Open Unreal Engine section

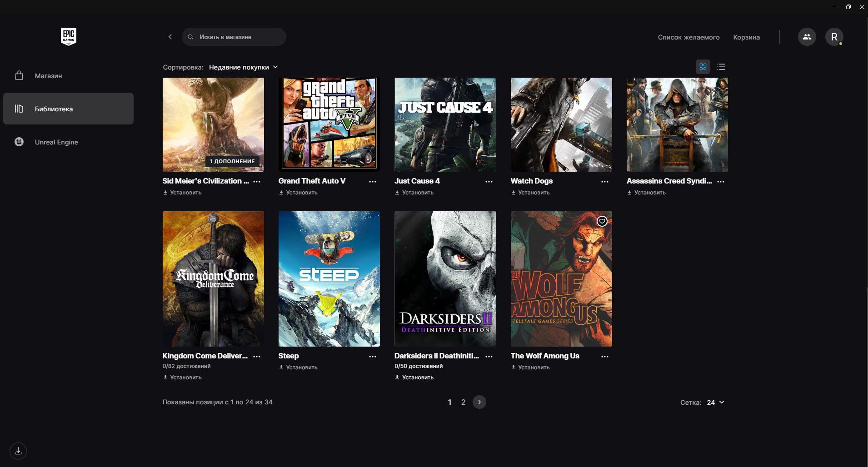[x=68, y=142]
